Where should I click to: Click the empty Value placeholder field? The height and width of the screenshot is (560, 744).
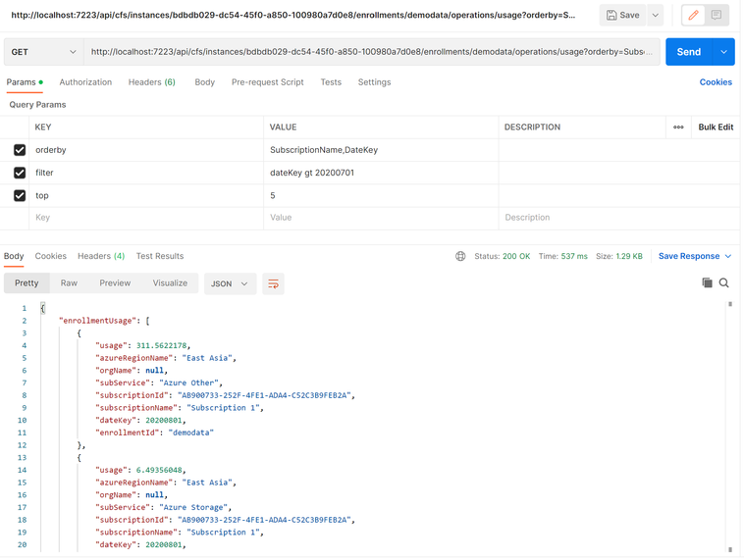pos(381,218)
